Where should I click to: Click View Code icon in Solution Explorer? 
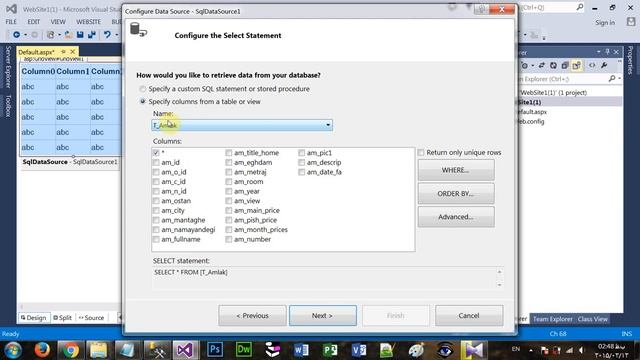(592, 65)
